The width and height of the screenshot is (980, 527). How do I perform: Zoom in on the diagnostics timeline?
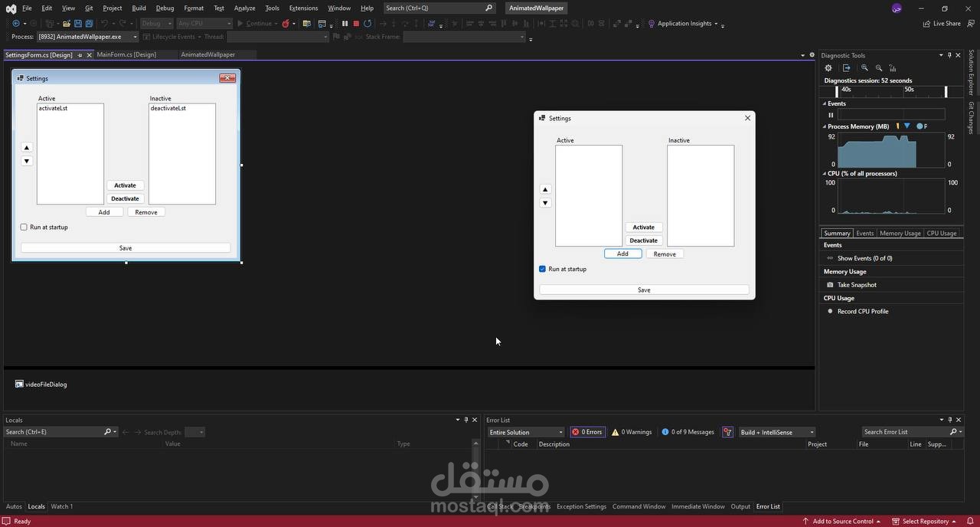click(x=864, y=68)
